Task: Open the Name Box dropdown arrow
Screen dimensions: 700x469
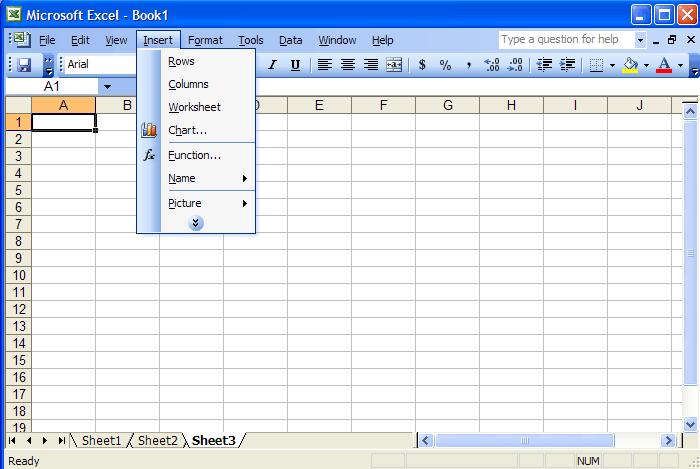Action: 107,87
